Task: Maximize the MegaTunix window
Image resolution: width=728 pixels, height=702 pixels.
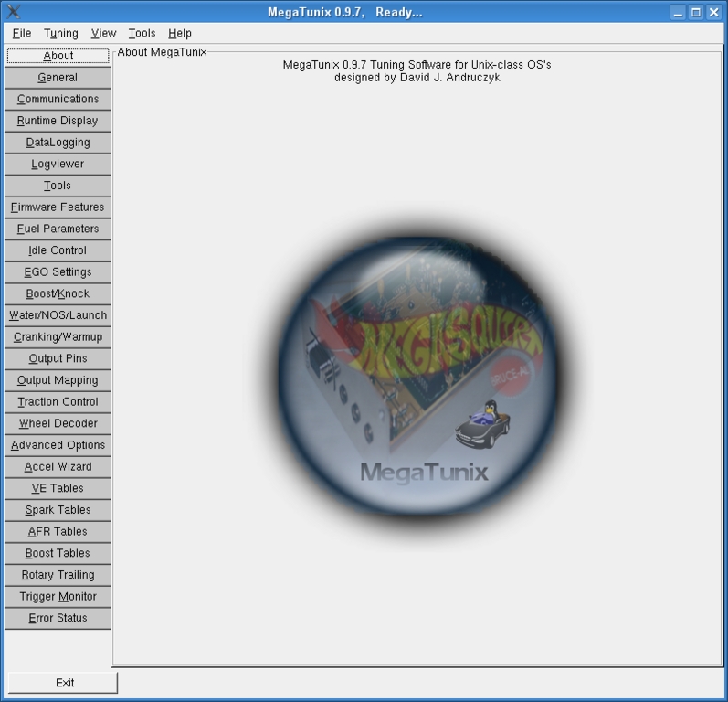Action: click(x=695, y=12)
